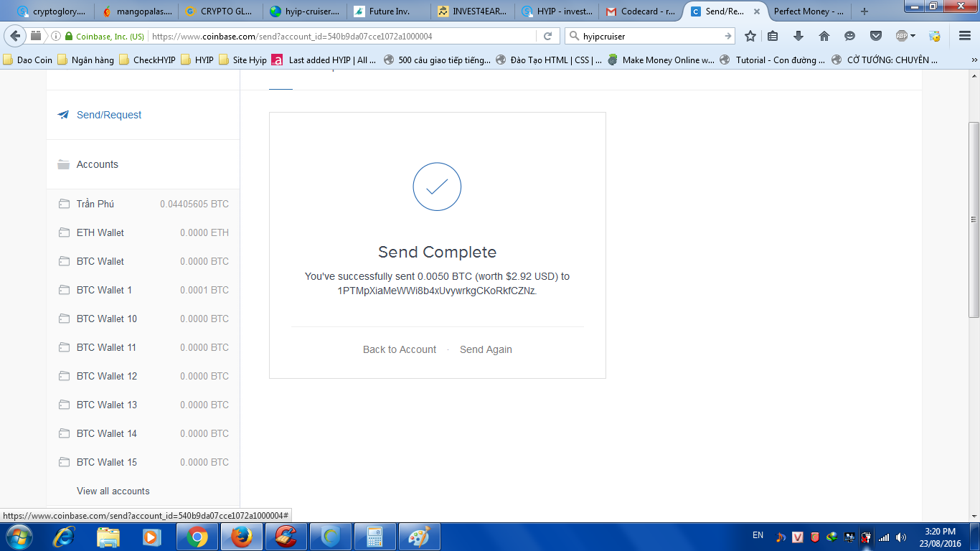Image resolution: width=980 pixels, height=551 pixels.
Task: Select the BTC Wallet 1 account
Action: coord(143,290)
